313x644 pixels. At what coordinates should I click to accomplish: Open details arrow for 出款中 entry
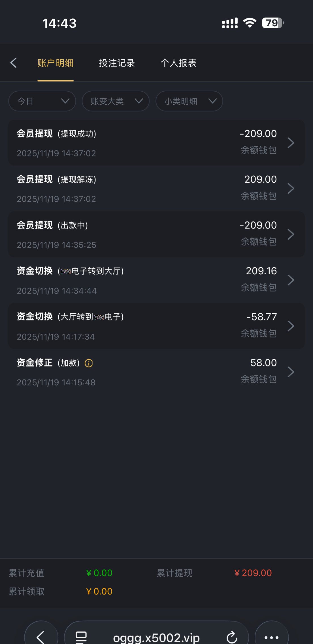291,234
